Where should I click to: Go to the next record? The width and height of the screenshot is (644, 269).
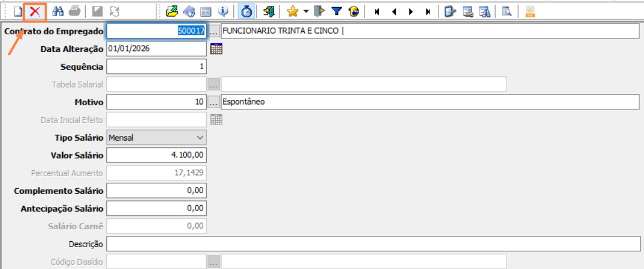pyautogui.click(x=410, y=11)
